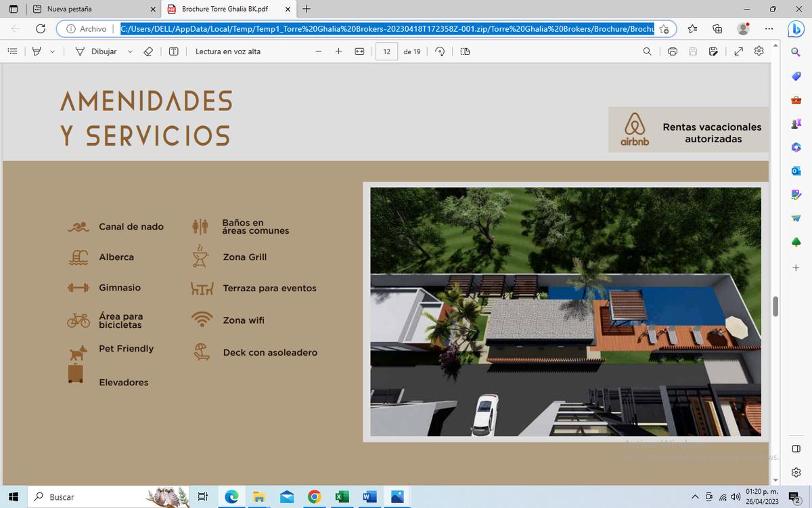The height and width of the screenshot is (508, 812).
Task: Open Microsoft Edge from taskbar
Action: (x=231, y=496)
